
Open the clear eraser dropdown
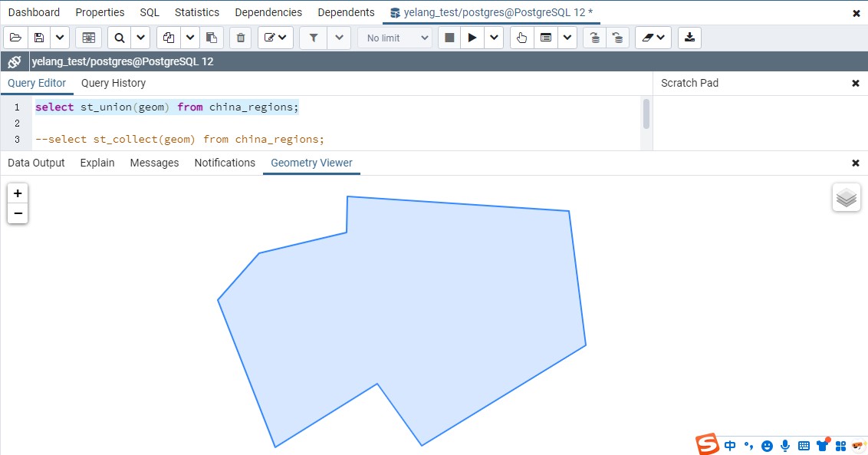tap(653, 38)
